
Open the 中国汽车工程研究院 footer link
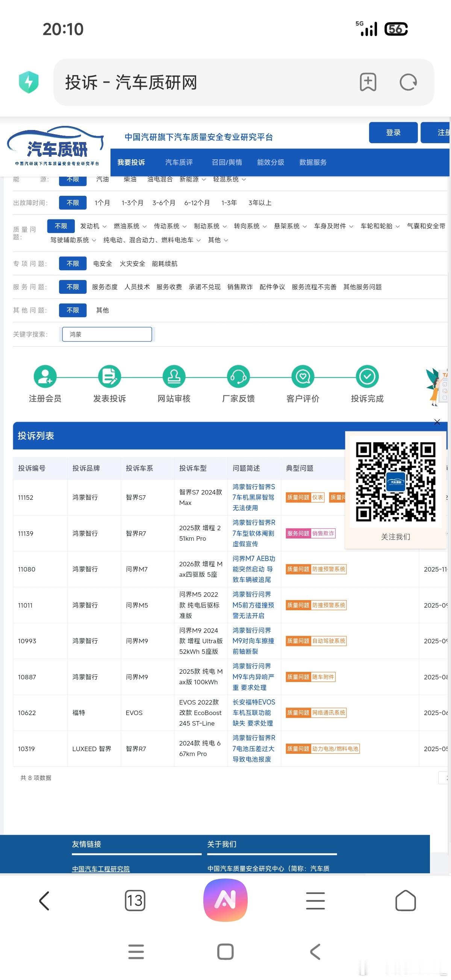click(x=101, y=868)
